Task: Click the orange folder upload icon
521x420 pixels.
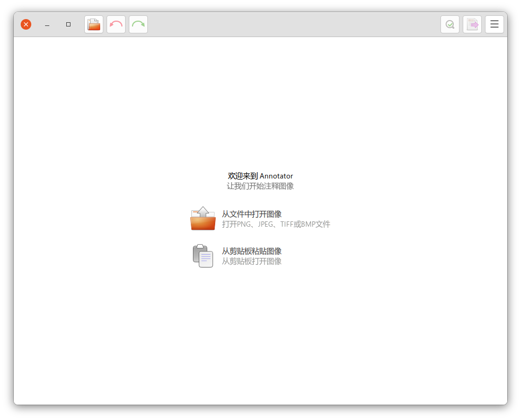Action: click(x=203, y=218)
